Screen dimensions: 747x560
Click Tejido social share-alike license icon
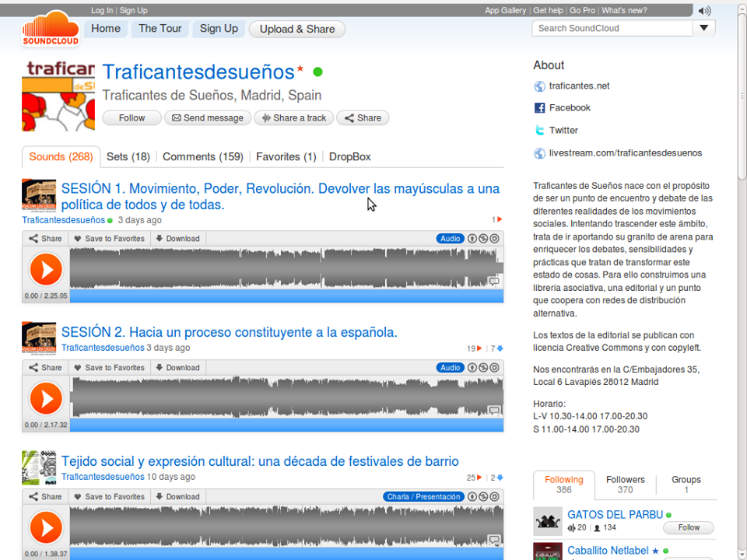tap(495, 497)
